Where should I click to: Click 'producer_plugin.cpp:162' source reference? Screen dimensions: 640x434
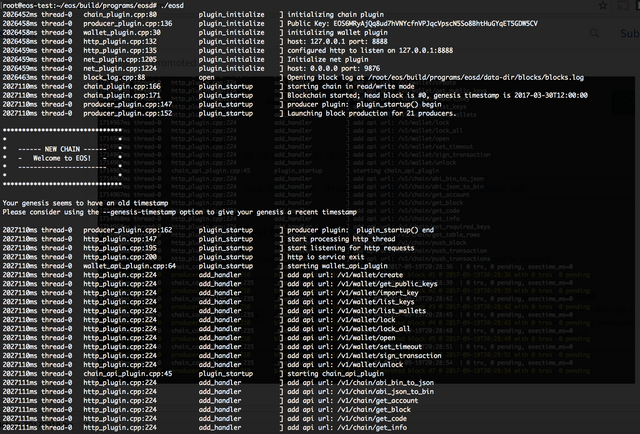tap(128, 230)
